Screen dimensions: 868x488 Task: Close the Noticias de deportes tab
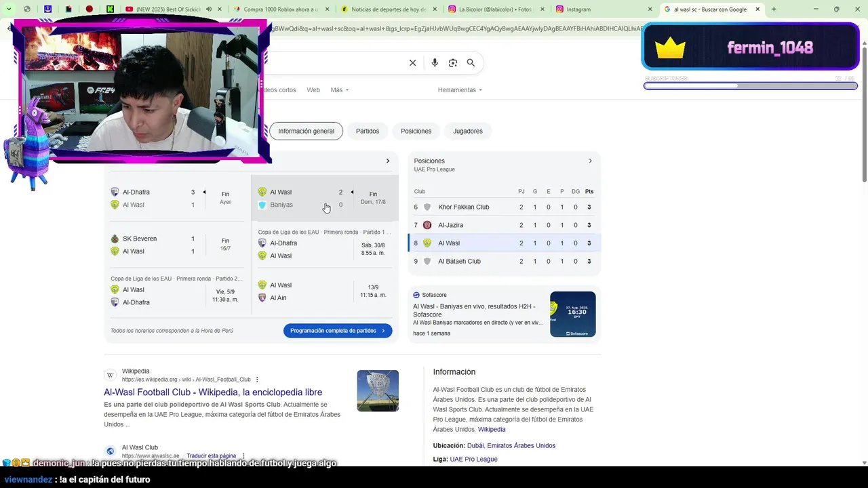coord(436,9)
